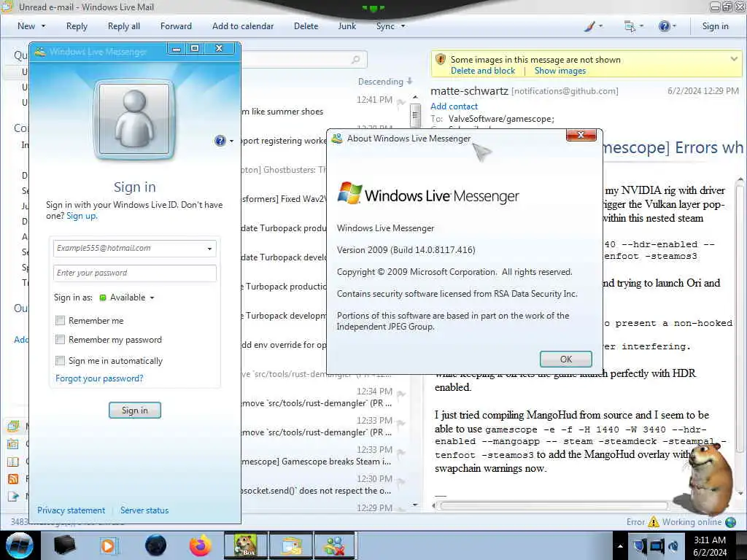The height and width of the screenshot is (560, 747).
Task: Expand the image warning bar chevron
Action: [734, 59]
